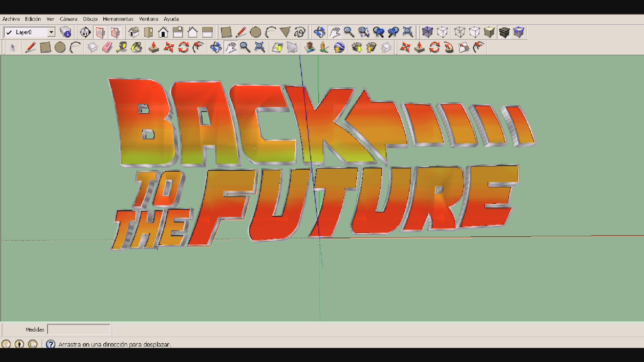The width and height of the screenshot is (644, 362).
Task: Open the Ayuda menu
Action: (x=171, y=19)
